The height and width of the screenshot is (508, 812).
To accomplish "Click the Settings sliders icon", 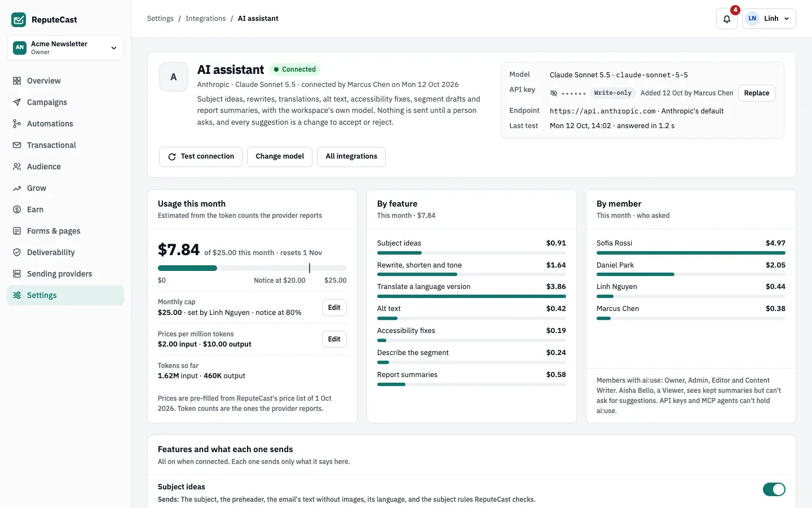I will coord(17,295).
